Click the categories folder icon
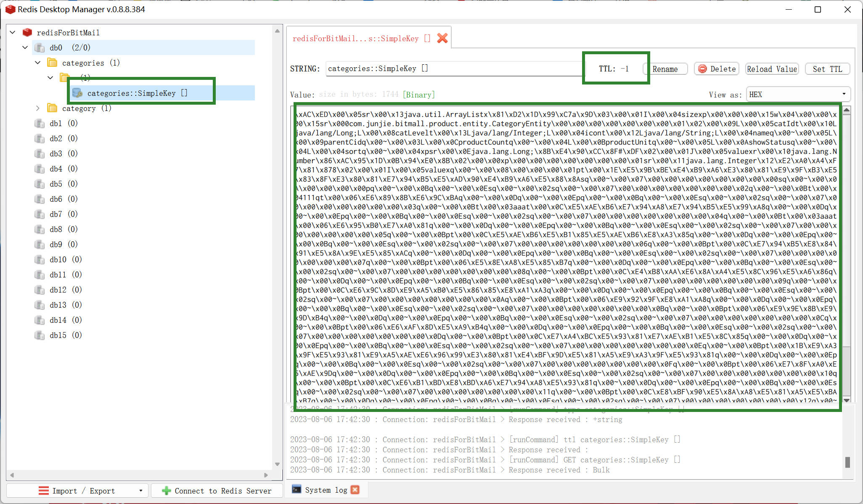 point(52,63)
